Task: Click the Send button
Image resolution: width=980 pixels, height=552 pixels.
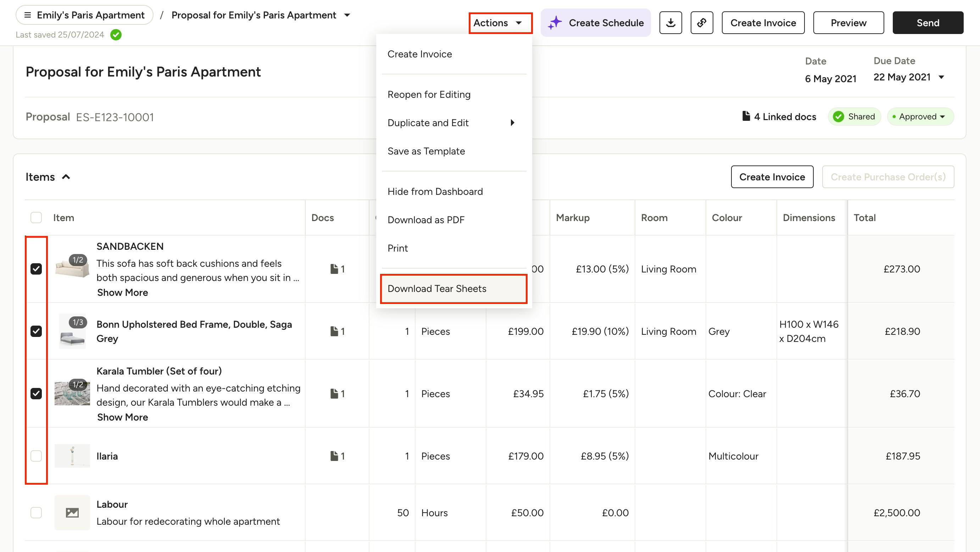Action: point(928,23)
